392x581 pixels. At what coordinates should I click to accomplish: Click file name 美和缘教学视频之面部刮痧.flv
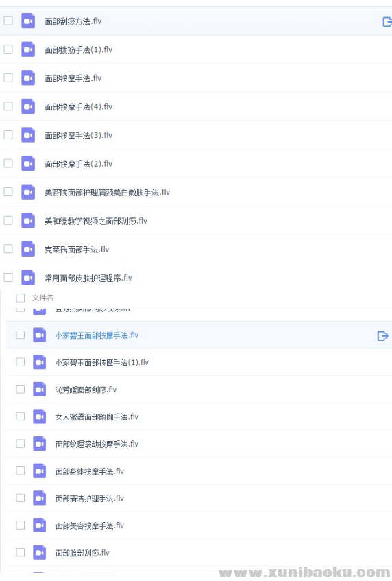[96, 221]
